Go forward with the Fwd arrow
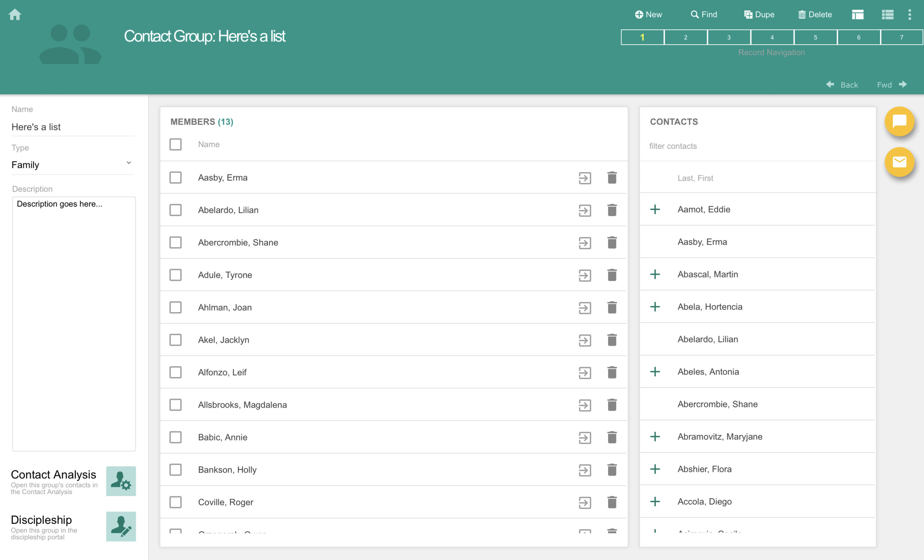This screenshot has width=924, height=560. click(x=892, y=85)
